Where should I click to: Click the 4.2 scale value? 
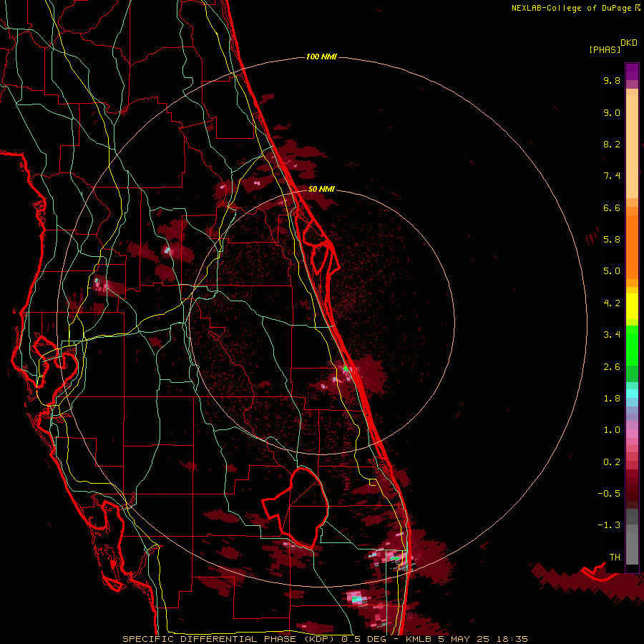click(612, 303)
